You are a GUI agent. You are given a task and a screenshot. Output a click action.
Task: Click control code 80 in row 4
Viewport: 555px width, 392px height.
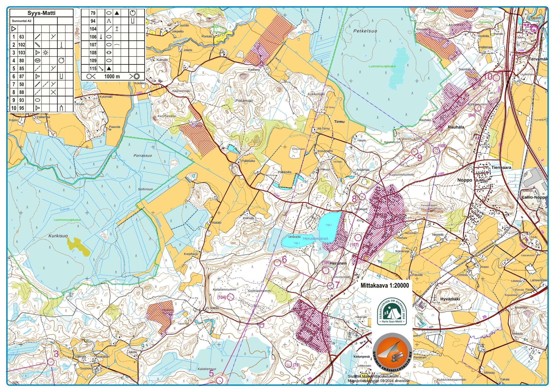click(x=22, y=61)
